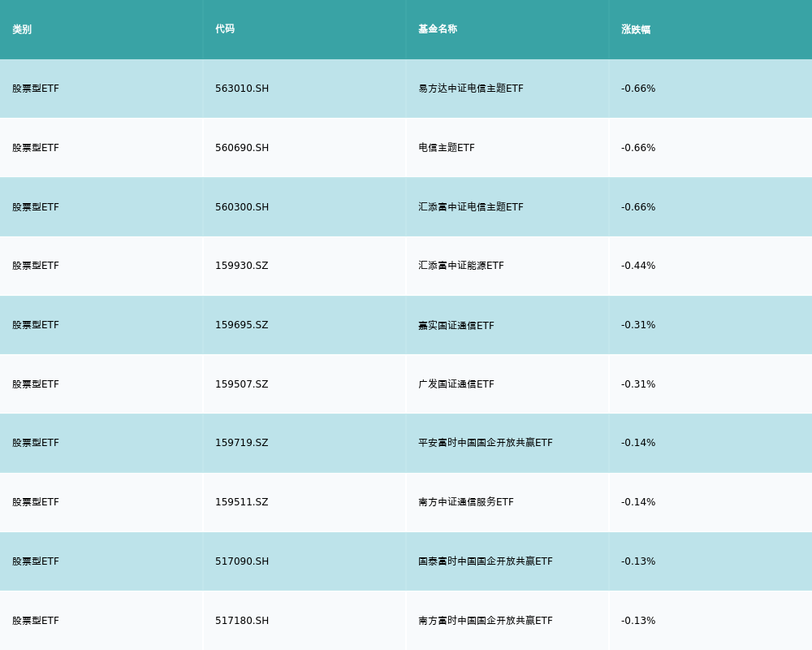Screen dimensions: 812x650
Task: Click the 汇添富中证能源ETF fund name
Action: [x=461, y=266]
